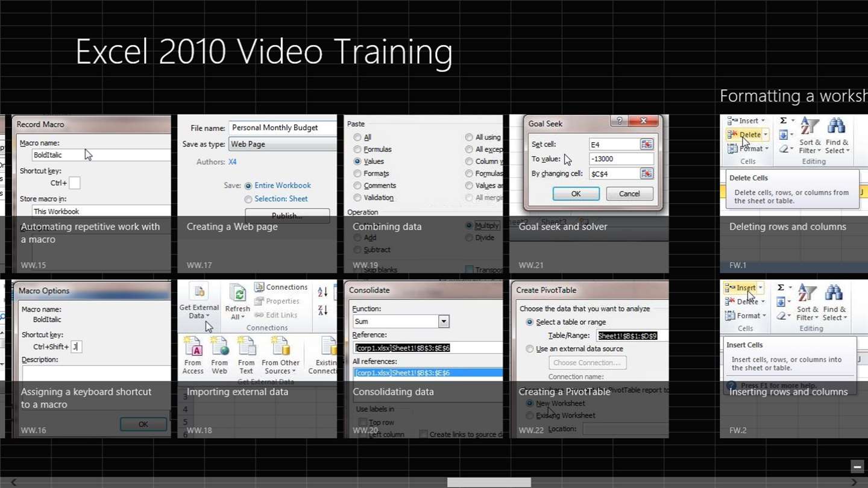Open the tile 'Automating repetitive work with a macro'
Viewport: 868px width, 488px height.
pyautogui.click(x=91, y=194)
